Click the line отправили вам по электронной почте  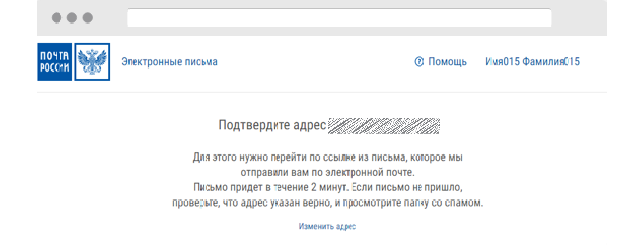pyautogui.click(x=327, y=172)
